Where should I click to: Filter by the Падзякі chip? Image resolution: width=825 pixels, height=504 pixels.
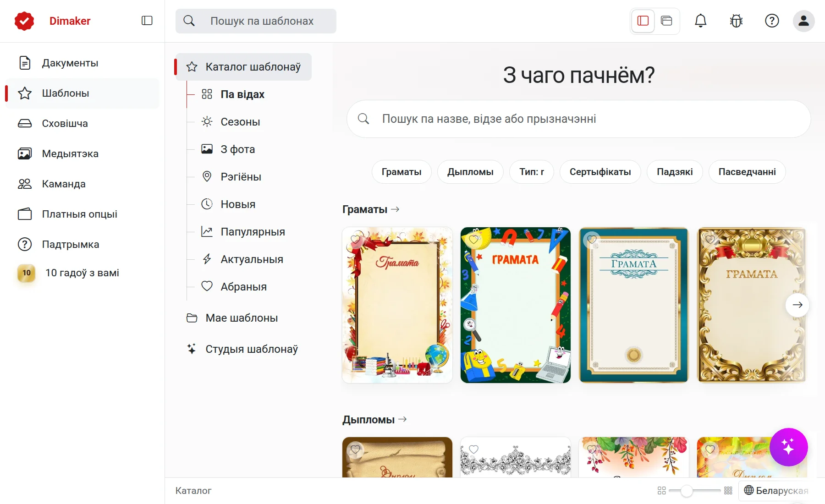tap(675, 172)
